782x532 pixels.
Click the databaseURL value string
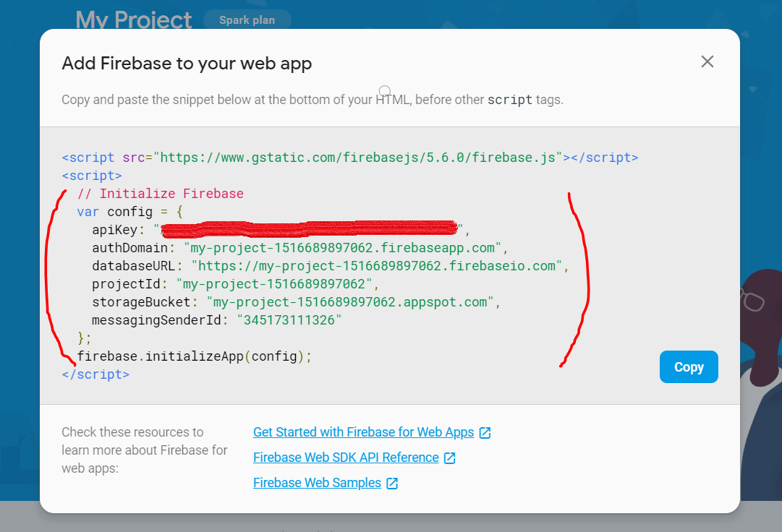click(x=377, y=266)
